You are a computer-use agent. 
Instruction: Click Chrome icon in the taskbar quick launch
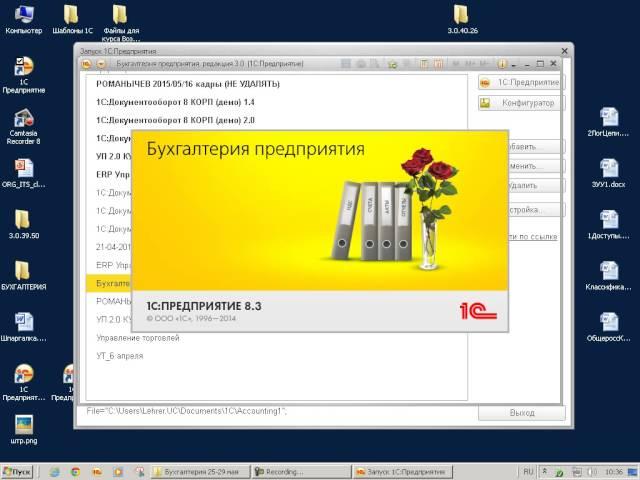point(75,471)
